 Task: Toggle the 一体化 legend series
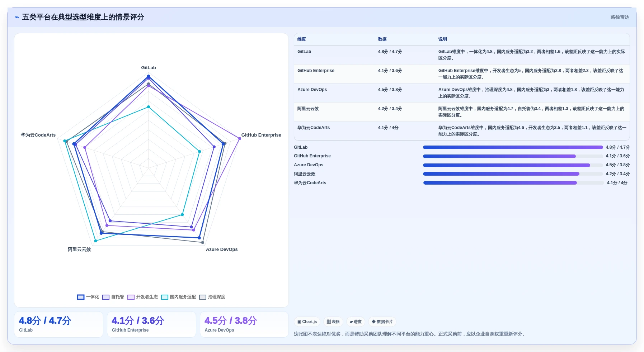click(x=88, y=297)
